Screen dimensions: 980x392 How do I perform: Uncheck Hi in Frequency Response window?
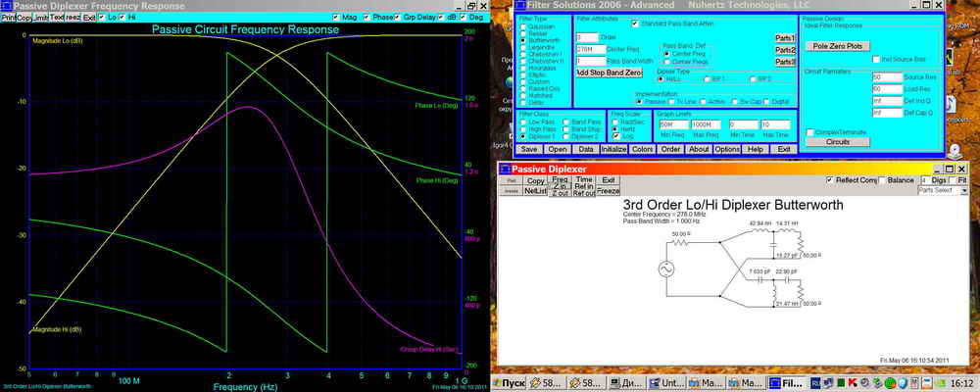tap(122, 18)
